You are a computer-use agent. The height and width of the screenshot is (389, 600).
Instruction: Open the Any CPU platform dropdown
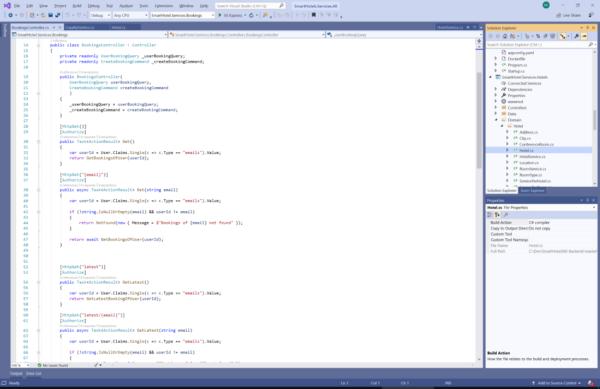(x=130, y=15)
